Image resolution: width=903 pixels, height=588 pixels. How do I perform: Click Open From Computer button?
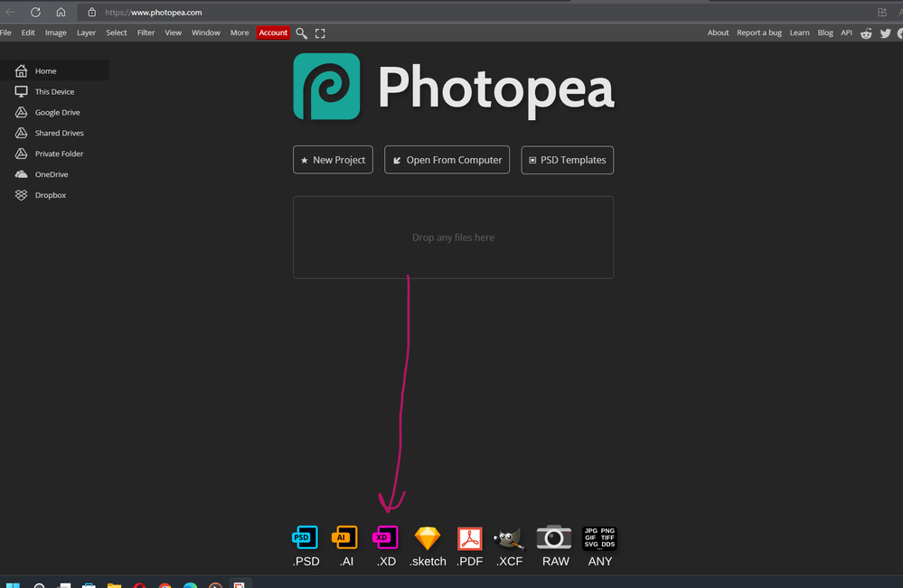(x=447, y=160)
